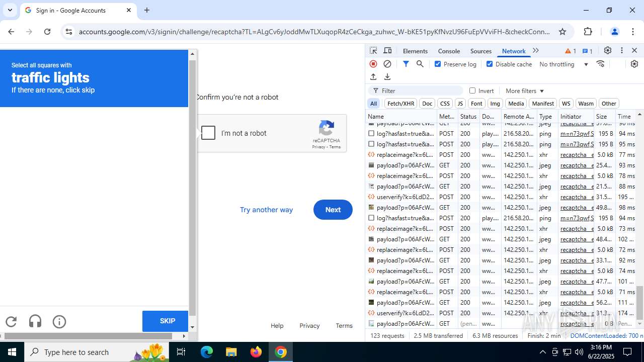Image resolution: width=644 pixels, height=362 pixels.
Task: Open Microsoft Edge from the taskbar
Action: click(x=207, y=352)
